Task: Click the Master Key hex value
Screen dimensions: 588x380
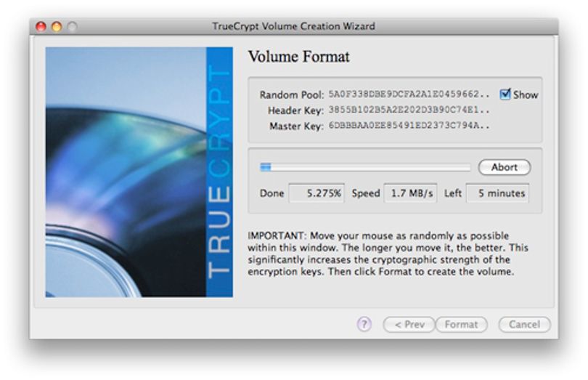Action: tap(409, 126)
